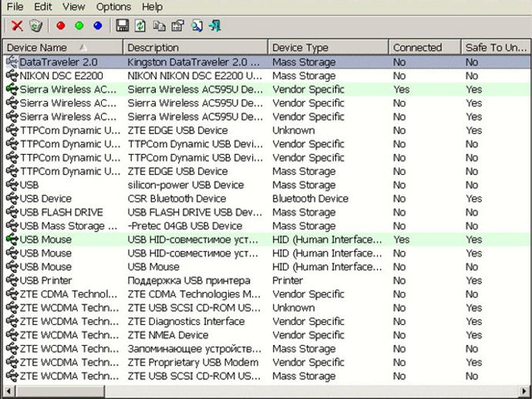Click Printer device type cell
Image resolution: width=532 pixels, height=399 pixels.
point(288,280)
